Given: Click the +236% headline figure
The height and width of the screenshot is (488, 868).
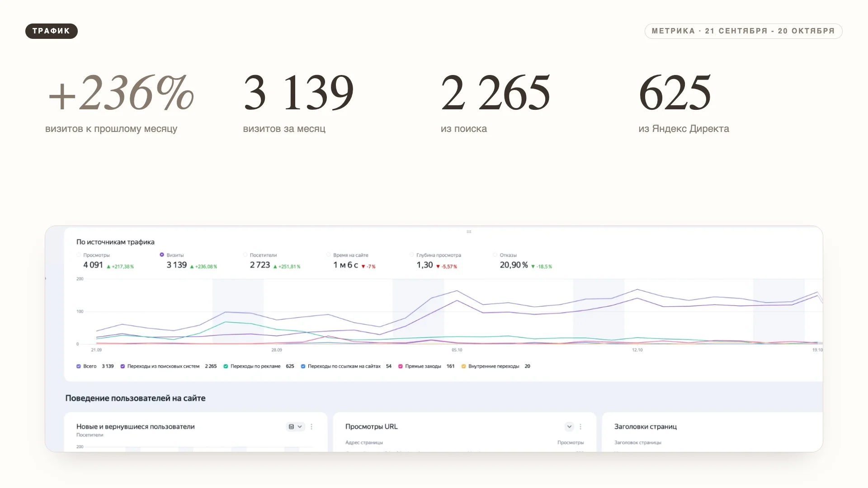Looking at the screenshot, I should click(x=121, y=93).
